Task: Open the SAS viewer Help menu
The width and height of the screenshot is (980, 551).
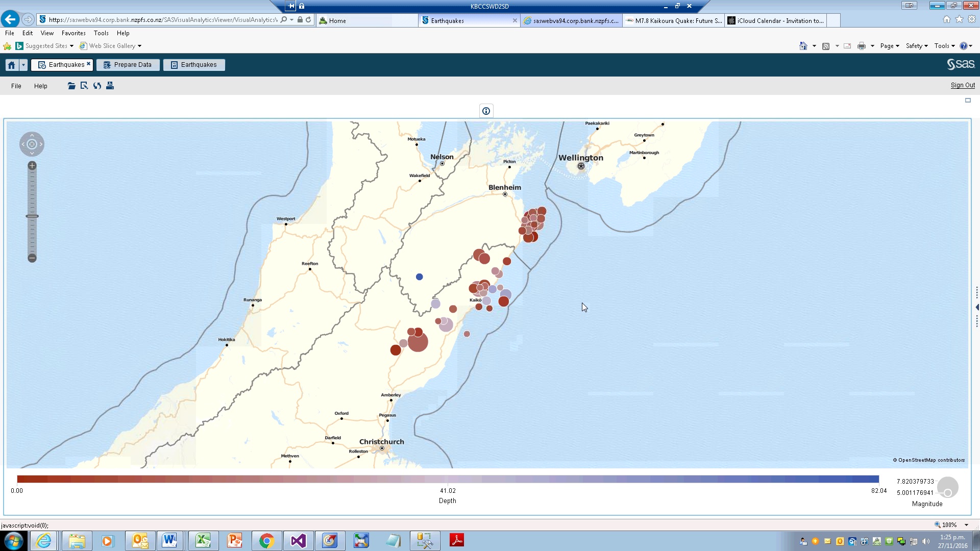Action: (x=41, y=86)
